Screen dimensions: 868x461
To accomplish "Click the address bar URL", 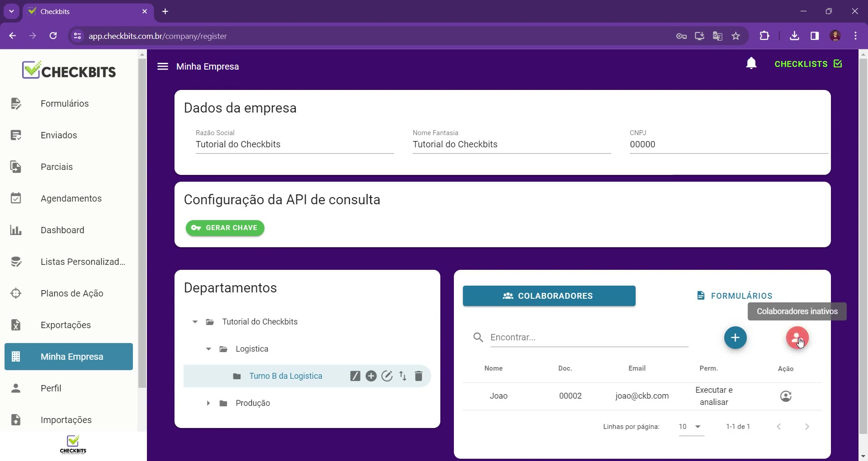I will [158, 36].
